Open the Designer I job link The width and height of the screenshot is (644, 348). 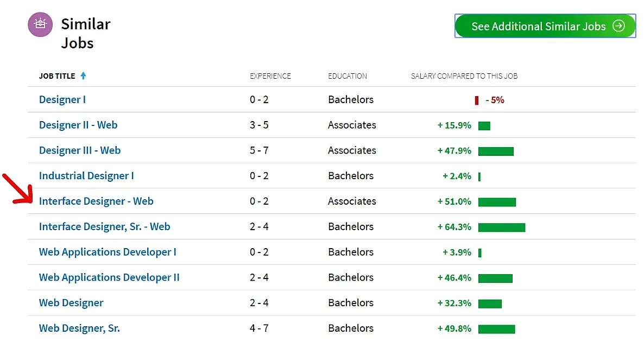[62, 100]
